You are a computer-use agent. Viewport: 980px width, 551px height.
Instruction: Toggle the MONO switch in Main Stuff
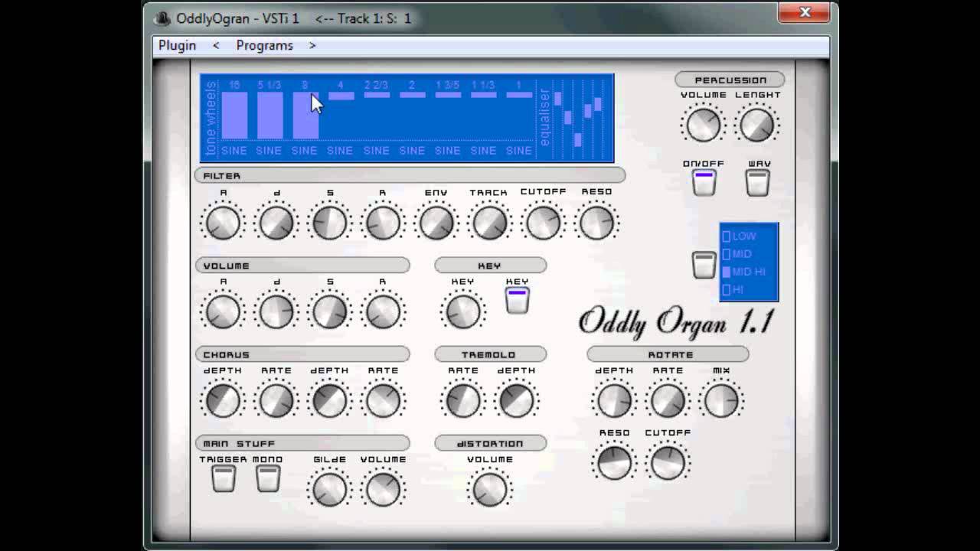pos(268,478)
